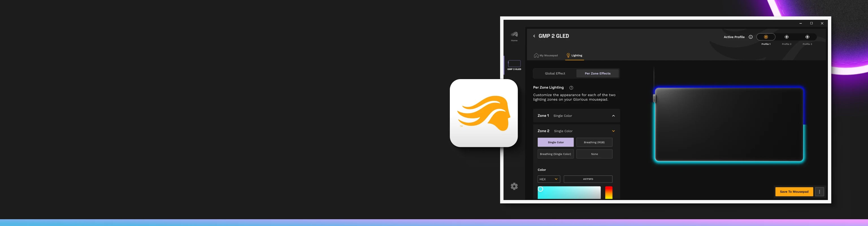Click the hex color code input field
Screen dimensions: 868x226
(x=588, y=179)
